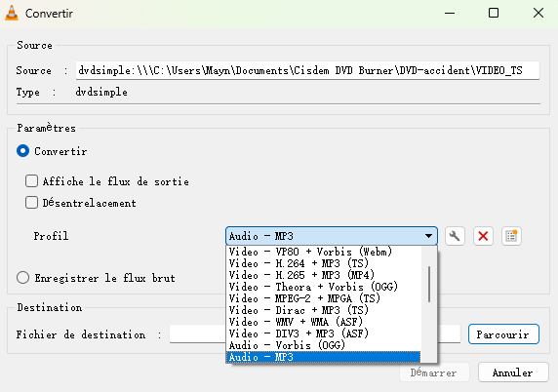The image size is (558, 392).
Task: Click the Annuler button
Action: [513, 372]
